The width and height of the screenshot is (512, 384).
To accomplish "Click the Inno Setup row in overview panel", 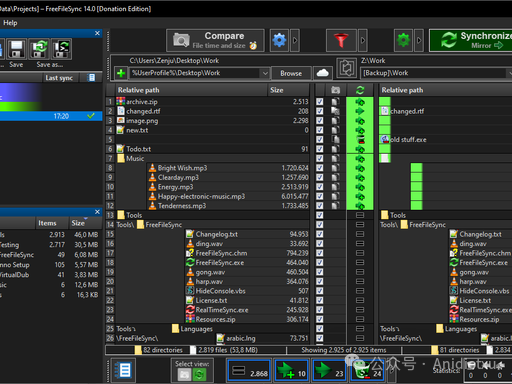I will pos(51,265).
